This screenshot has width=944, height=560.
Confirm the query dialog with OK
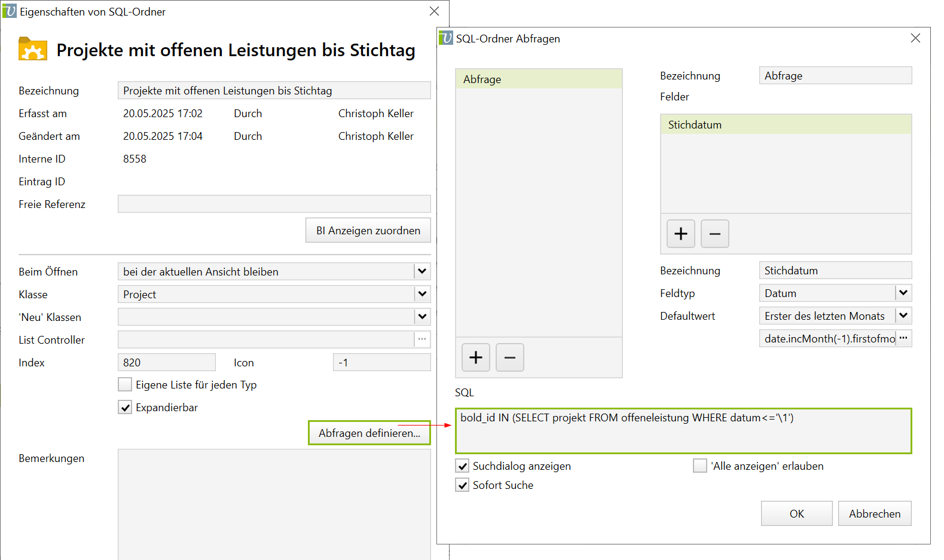click(796, 513)
